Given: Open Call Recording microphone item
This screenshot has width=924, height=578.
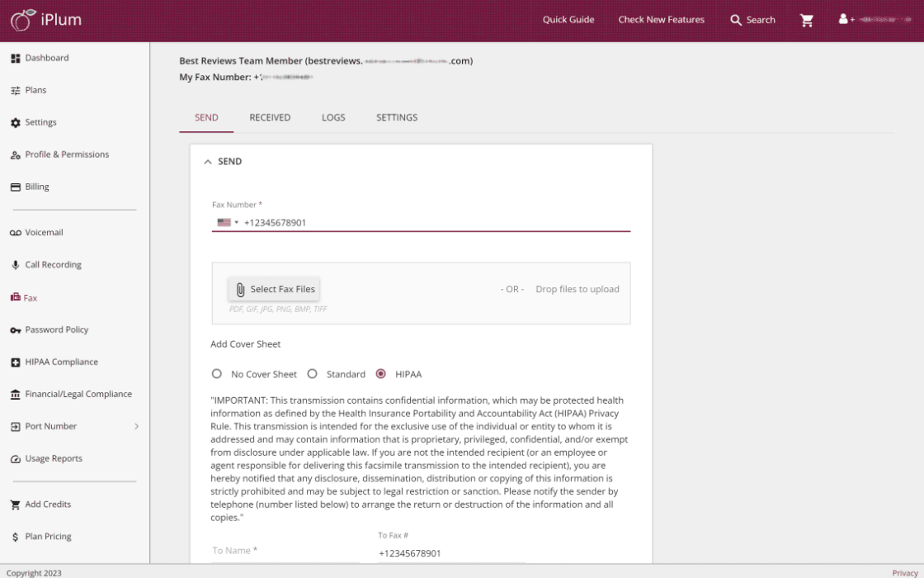Looking at the screenshot, I should tap(53, 265).
